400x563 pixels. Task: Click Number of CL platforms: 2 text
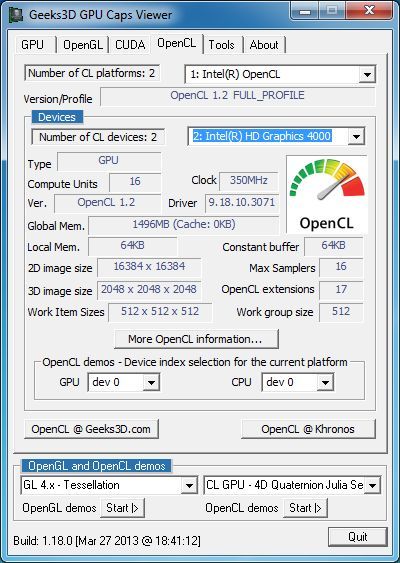coord(92,73)
